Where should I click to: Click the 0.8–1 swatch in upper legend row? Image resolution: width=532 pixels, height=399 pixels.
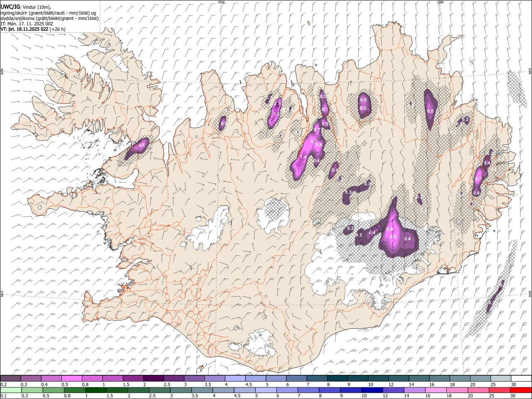tap(92, 378)
